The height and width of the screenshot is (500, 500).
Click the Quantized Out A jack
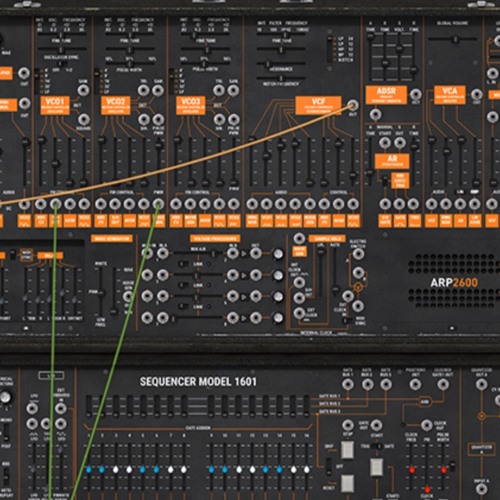coord(482,384)
